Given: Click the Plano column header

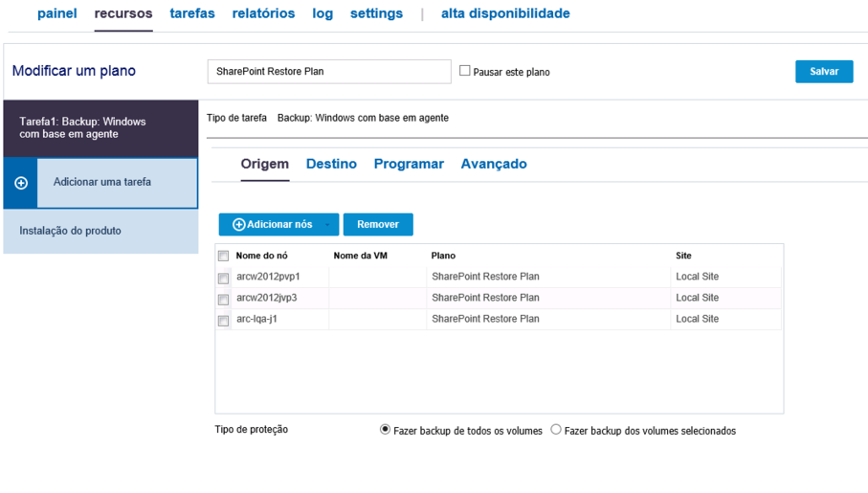Looking at the screenshot, I should (443, 256).
